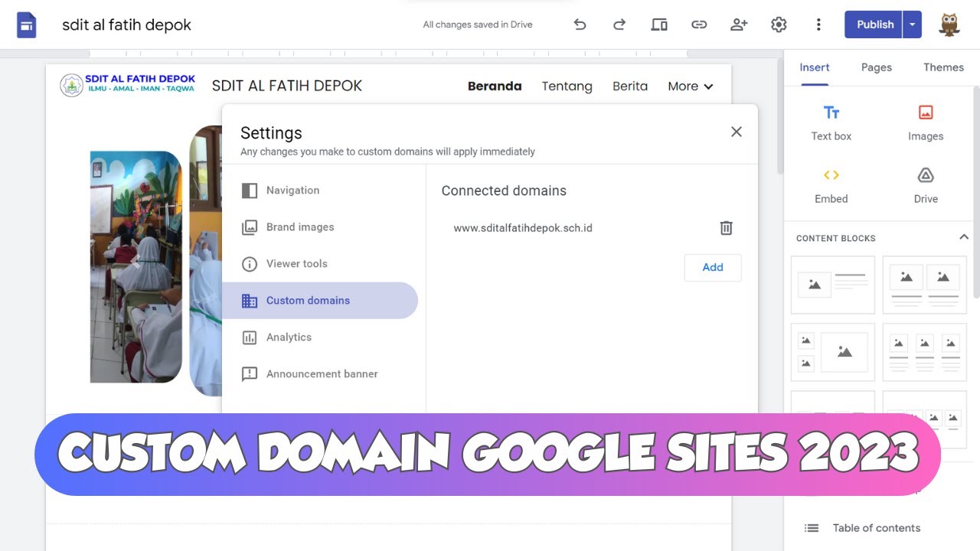Click the undo arrow icon

pos(580,24)
